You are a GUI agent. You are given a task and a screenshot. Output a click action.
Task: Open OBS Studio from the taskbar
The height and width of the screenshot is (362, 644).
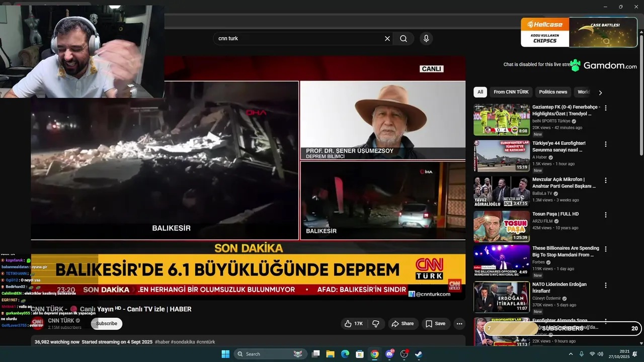pos(404,354)
